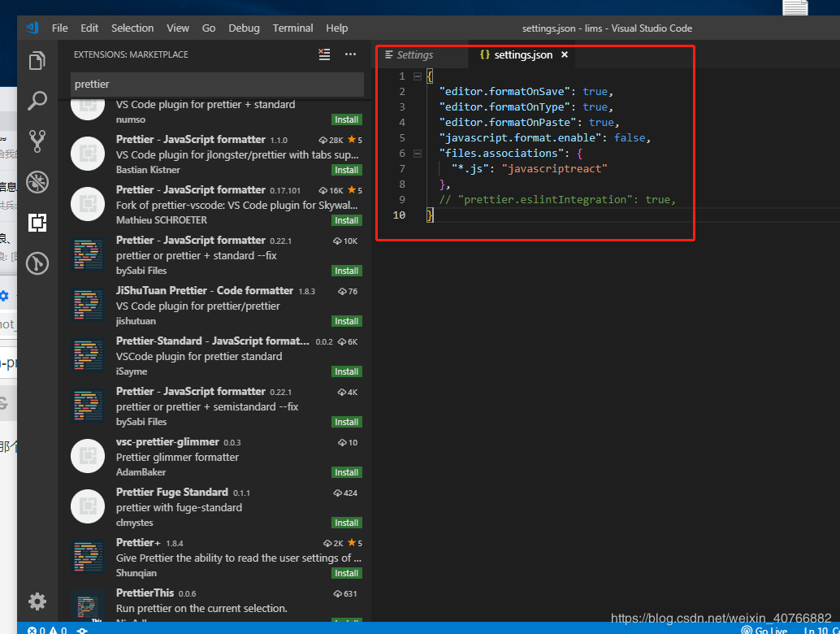840x634 pixels.
Task: Open the Manage gear icon at bottom left
Action: click(x=37, y=601)
